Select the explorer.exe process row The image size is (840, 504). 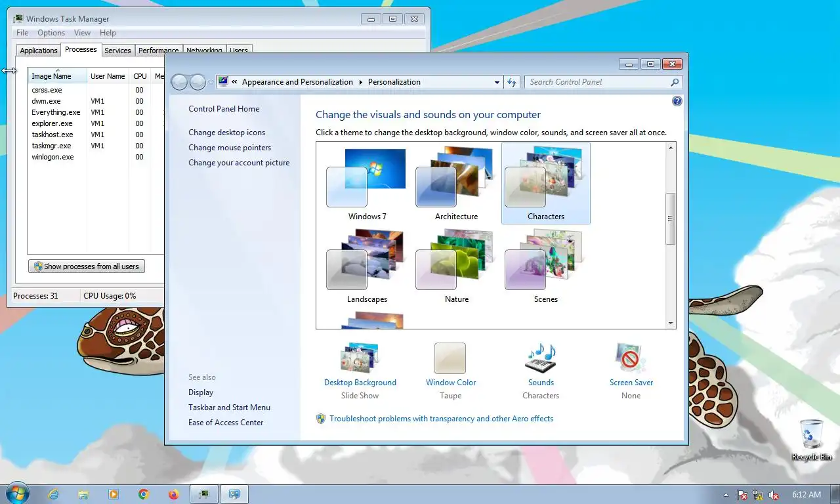tap(96, 123)
